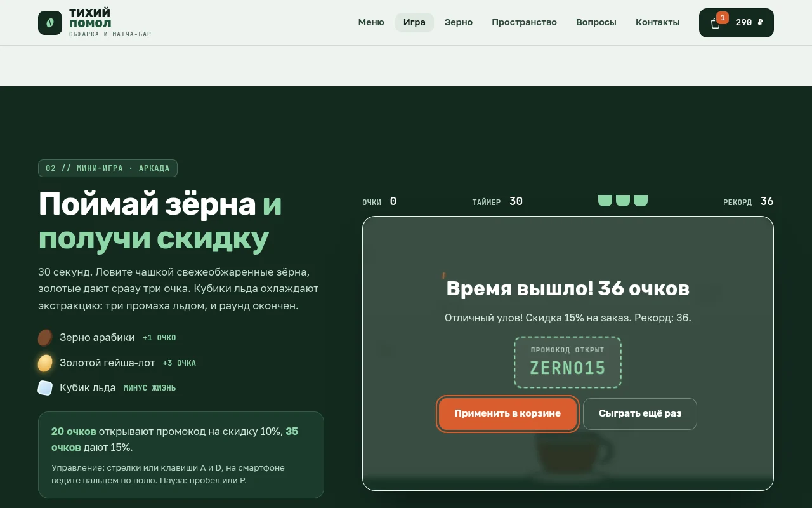The image size is (812, 508).
Task: Open the cart with 290 ₽
Action: 736,23
